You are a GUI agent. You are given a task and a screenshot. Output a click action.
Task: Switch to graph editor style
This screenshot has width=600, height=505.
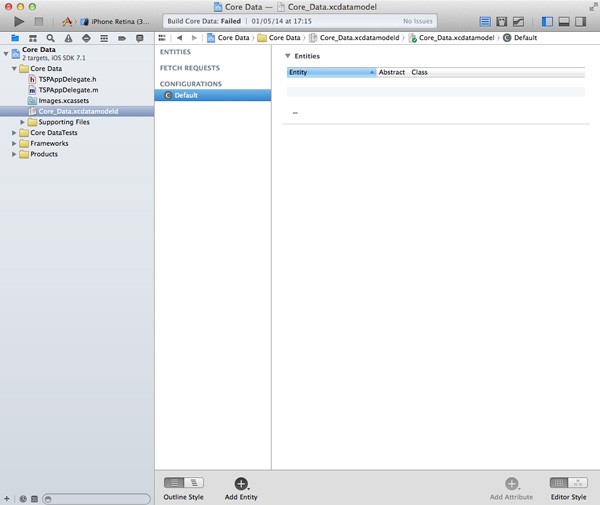tap(578, 483)
